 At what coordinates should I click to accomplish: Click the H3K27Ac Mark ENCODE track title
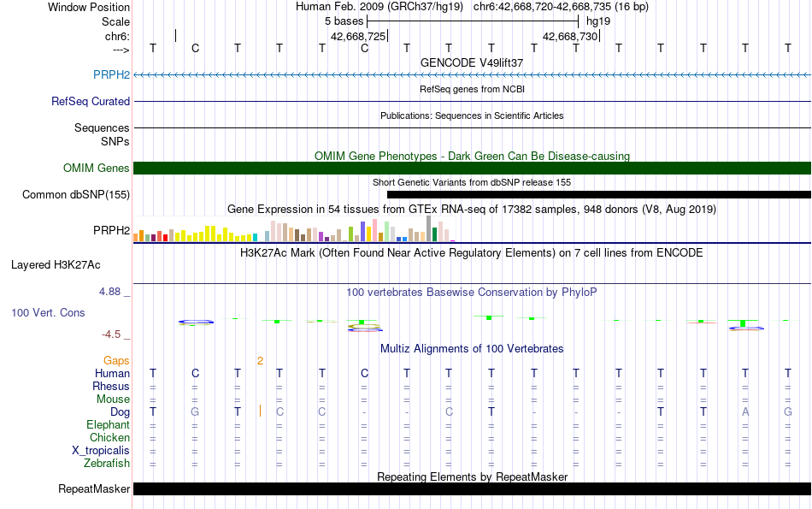472,253
